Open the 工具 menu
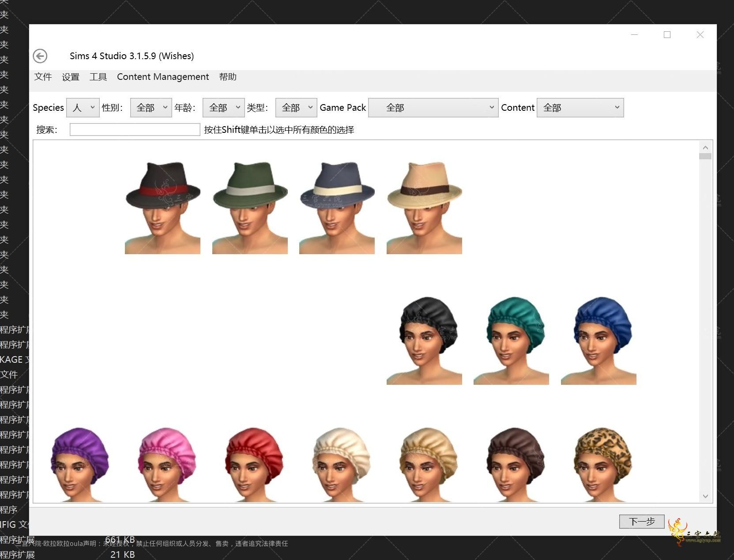The width and height of the screenshot is (734, 560). [98, 77]
